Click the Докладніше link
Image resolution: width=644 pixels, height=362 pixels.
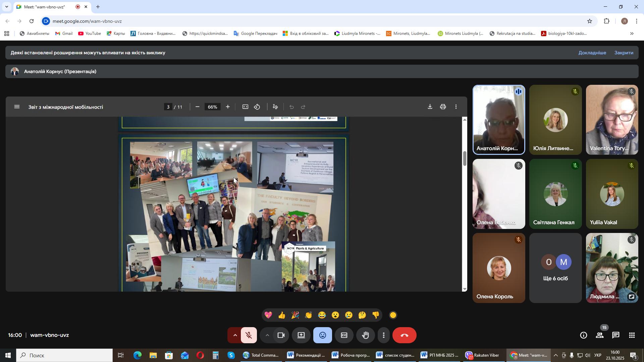click(592, 53)
